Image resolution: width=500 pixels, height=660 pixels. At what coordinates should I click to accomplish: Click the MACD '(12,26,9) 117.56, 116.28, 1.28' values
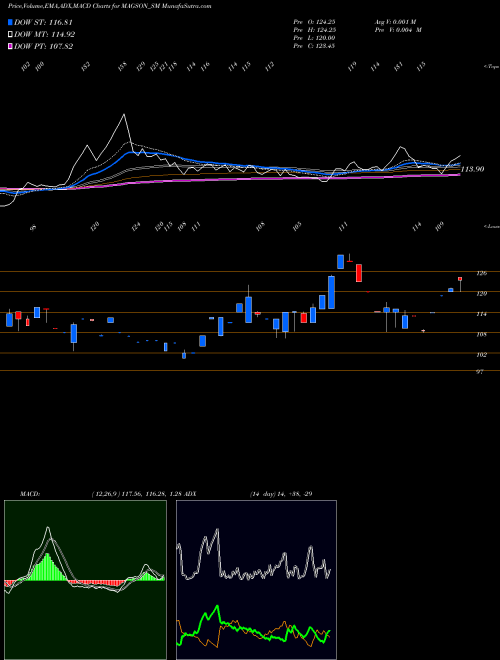click(x=136, y=494)
